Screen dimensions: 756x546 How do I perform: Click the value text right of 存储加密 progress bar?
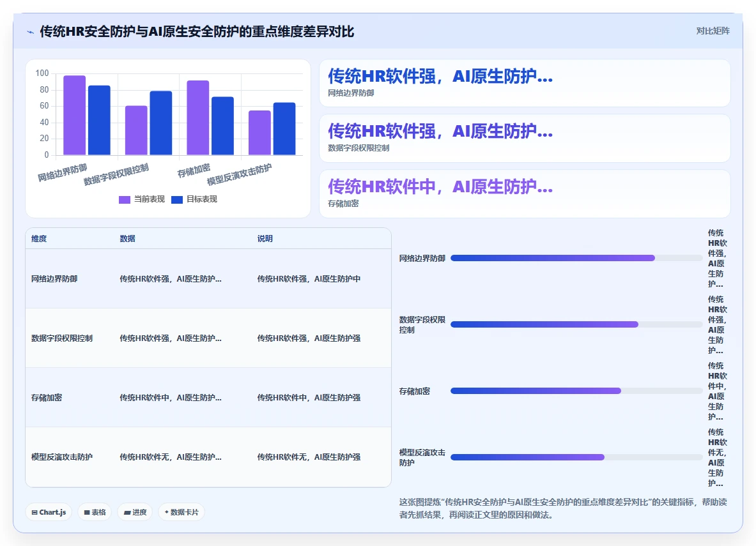pyautogui.click(x=717, y=391)
